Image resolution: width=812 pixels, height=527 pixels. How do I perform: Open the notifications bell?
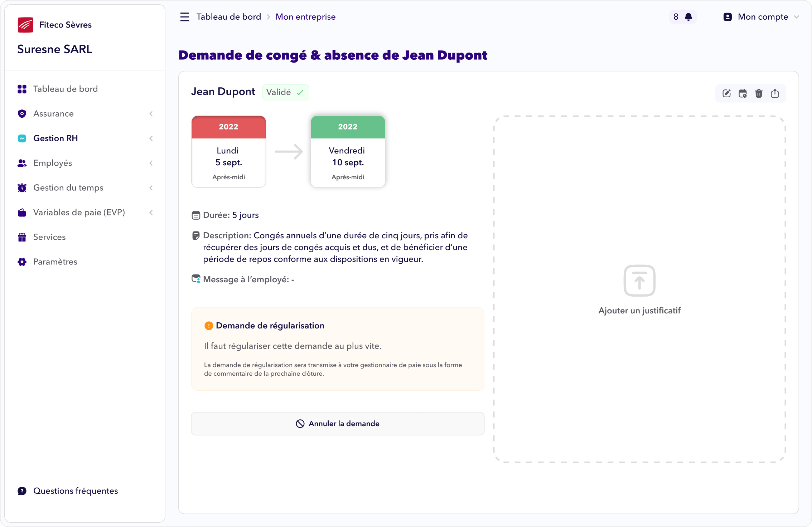click(688, 17)
